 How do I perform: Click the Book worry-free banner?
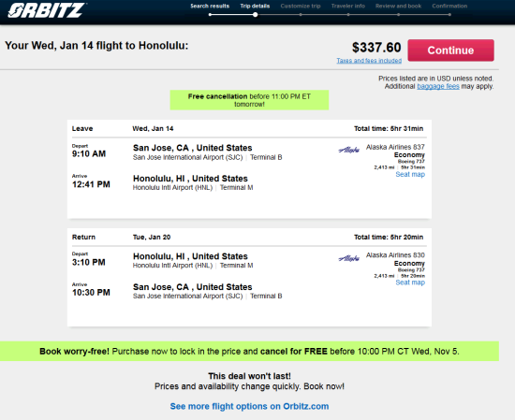tap(249, 351)
